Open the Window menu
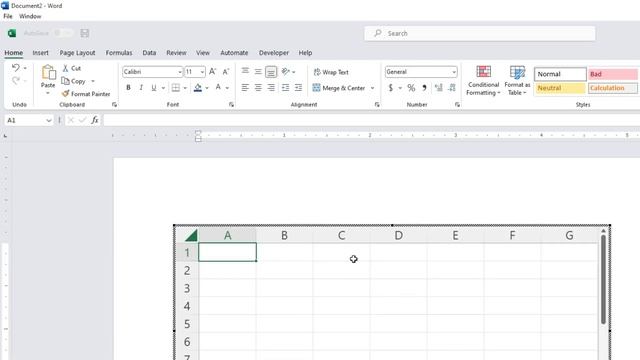This screenshot has width=640, height=360. [x=30, y=16]
